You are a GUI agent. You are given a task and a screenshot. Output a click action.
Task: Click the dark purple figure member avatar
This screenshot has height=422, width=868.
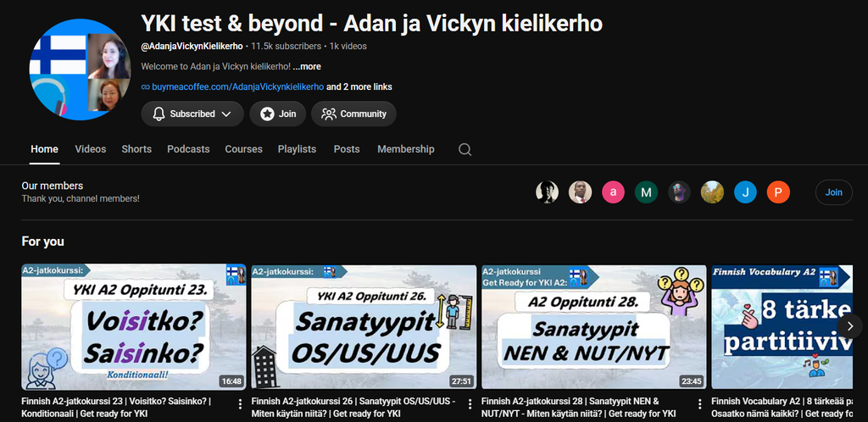[x=679, y=192]
